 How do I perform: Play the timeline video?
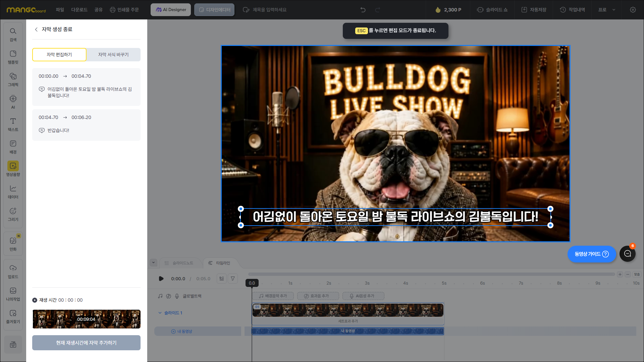pyautogui.click(x=161, y=279)
